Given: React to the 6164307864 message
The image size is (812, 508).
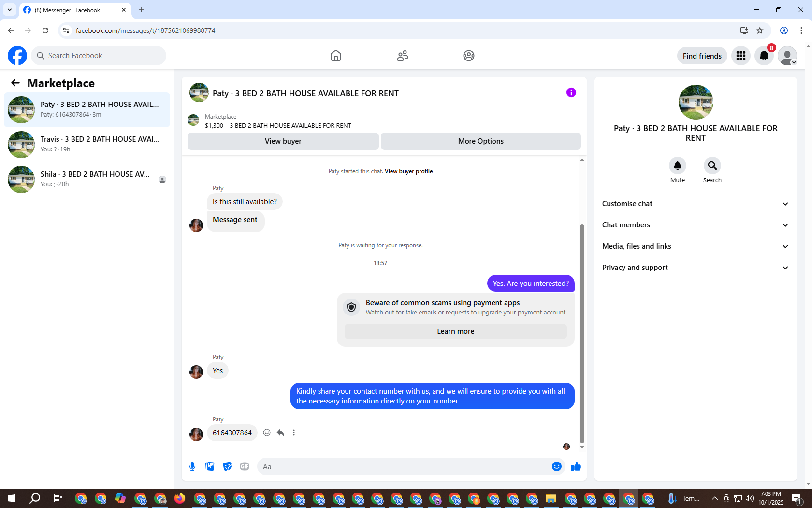Looking at the screenshot, I should [x=267, y=433].
